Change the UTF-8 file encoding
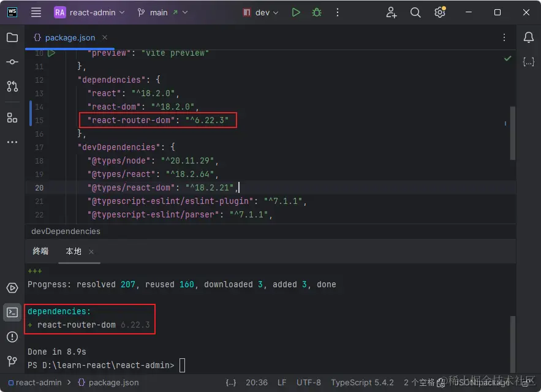The image size is (541, 392). (x=308, y=382)
